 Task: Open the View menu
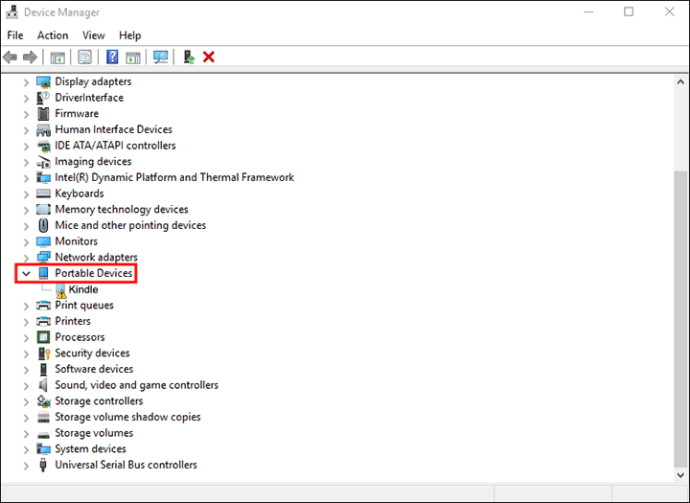coord(93,35)
